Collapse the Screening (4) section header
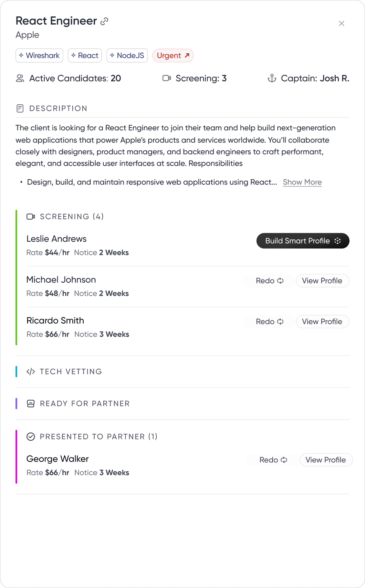 (x=72, y=217)
